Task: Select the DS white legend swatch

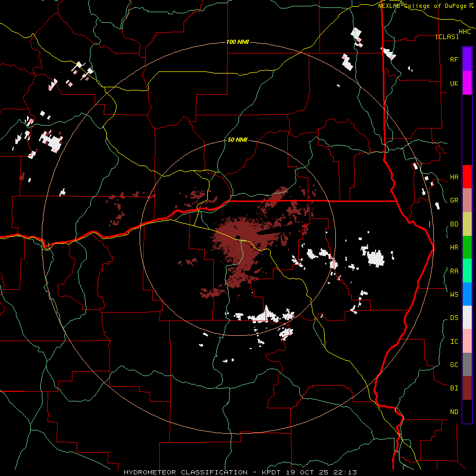Action: (467, 318)
